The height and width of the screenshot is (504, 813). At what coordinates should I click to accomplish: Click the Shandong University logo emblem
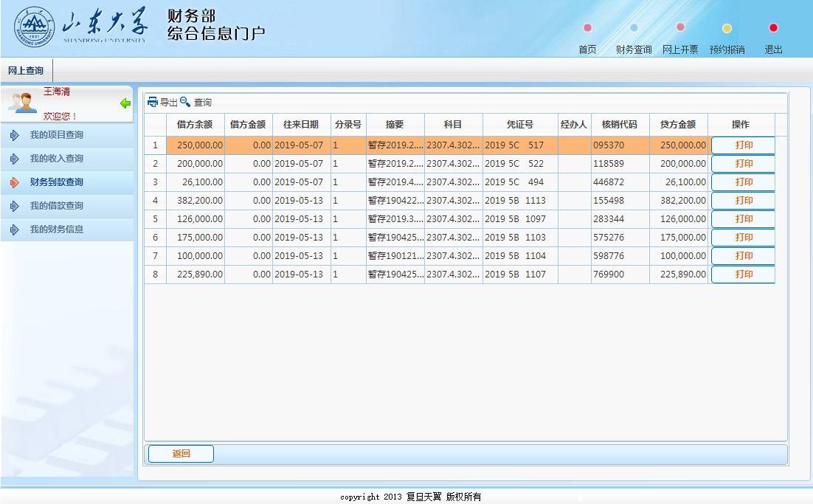34,27
